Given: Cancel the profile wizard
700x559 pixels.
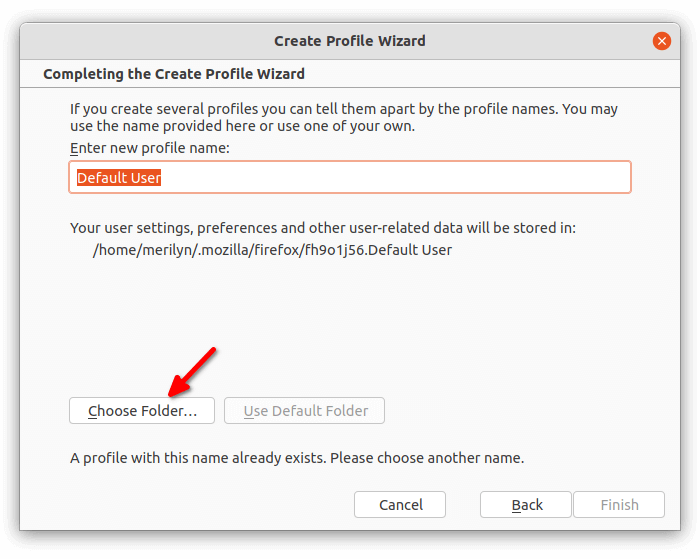Looking at the screenshot, I should (400, 505).
